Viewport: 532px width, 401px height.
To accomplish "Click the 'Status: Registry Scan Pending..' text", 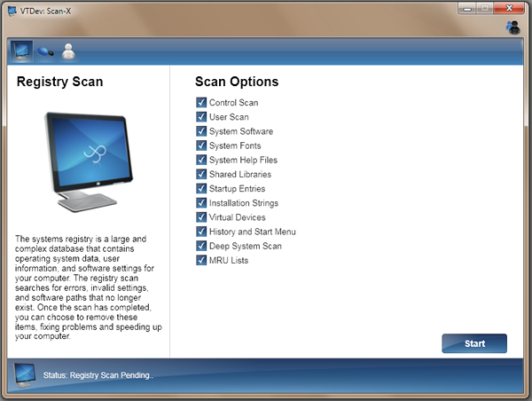I will click(x=98, y=375).
